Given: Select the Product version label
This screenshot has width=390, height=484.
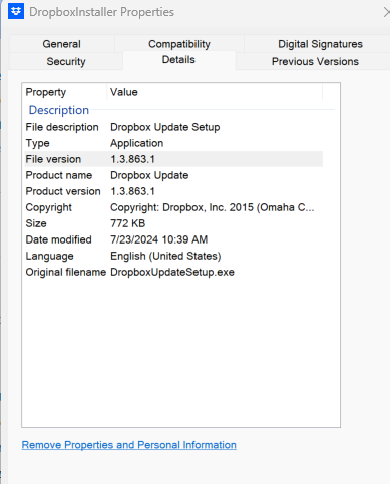Looking at the screenshot, I should pyautogui.click(x=63, y=191).
